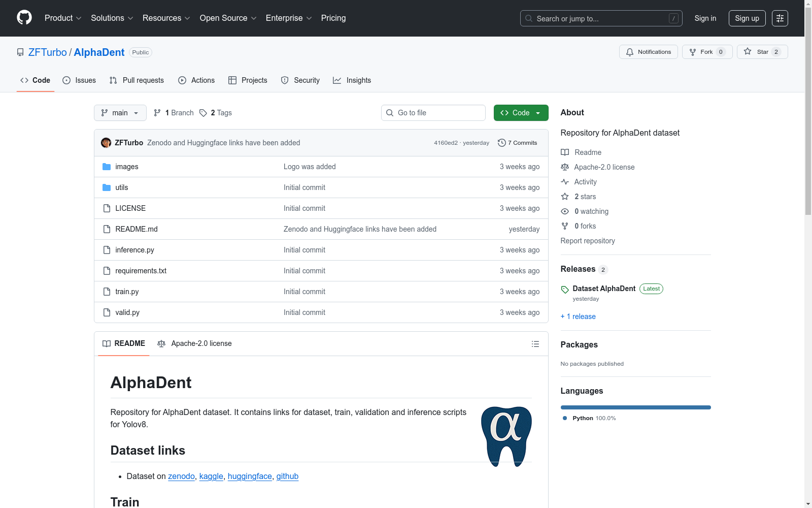
Task: Open the kaggle dataset link
Action: [x=211, y=477]
